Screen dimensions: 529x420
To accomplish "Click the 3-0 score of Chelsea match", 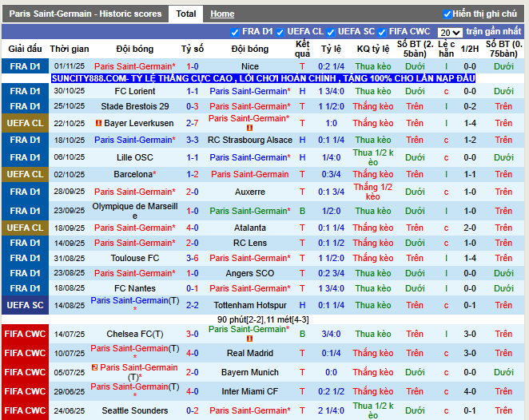I will (193, 334).
